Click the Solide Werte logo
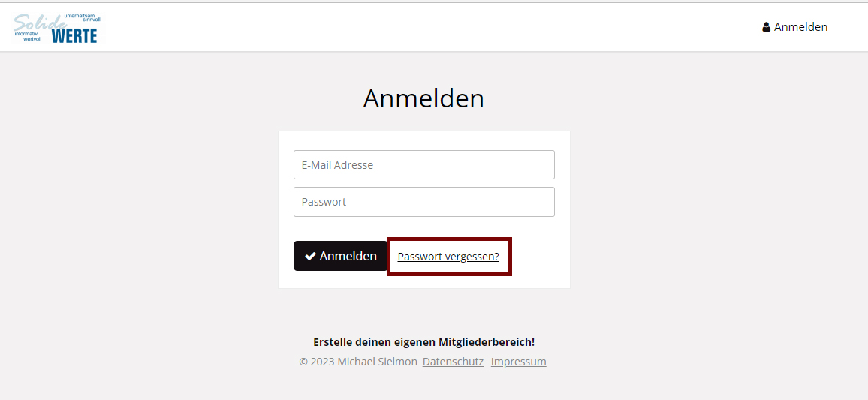This screenshot has height=400, width=868. point(56,28)
